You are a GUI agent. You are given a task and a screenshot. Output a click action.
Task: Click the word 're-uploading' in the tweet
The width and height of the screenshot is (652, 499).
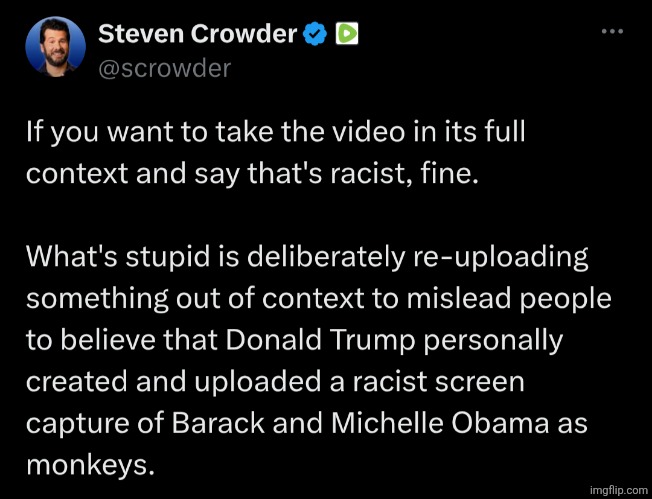500,257
